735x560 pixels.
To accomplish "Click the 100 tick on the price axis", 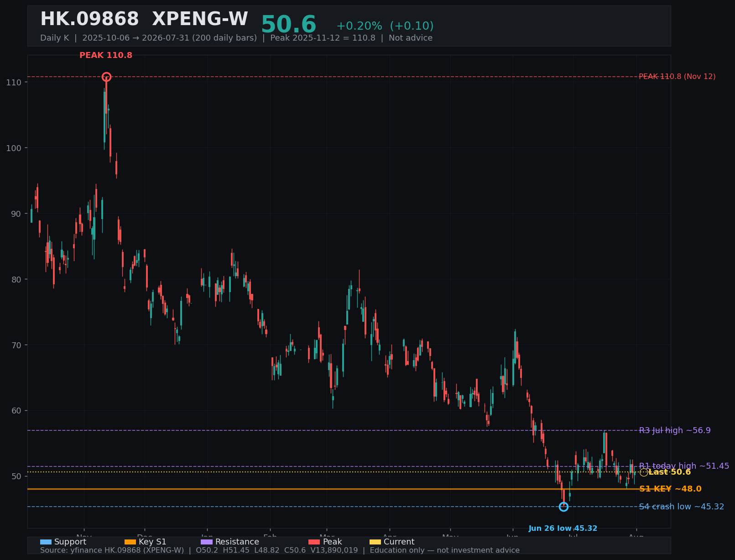I will 14,148.
